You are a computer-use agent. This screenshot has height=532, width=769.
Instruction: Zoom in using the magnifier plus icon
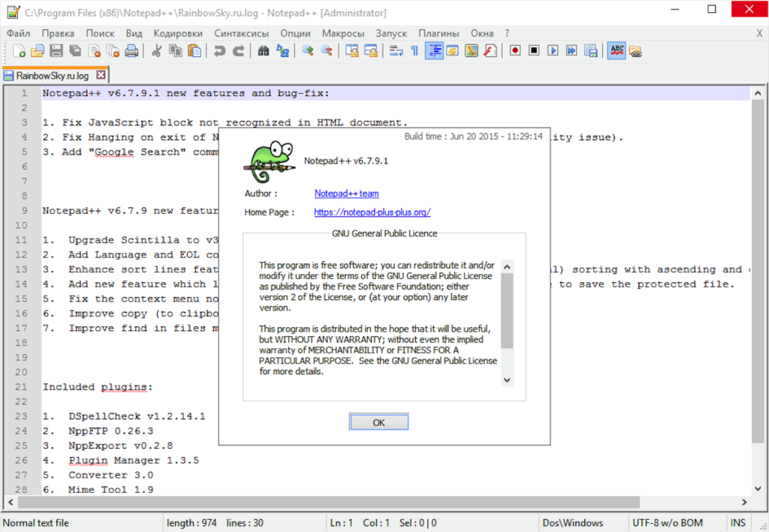(308, 51)
